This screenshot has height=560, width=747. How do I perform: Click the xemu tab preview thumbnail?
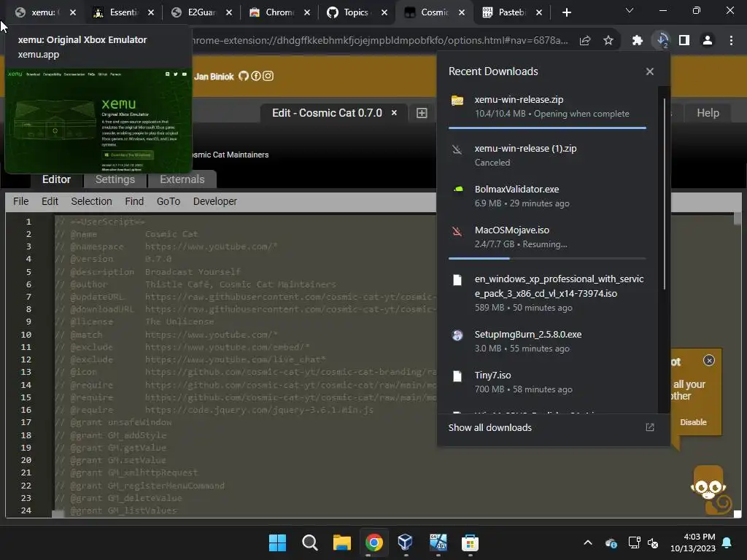click(98, 121)
